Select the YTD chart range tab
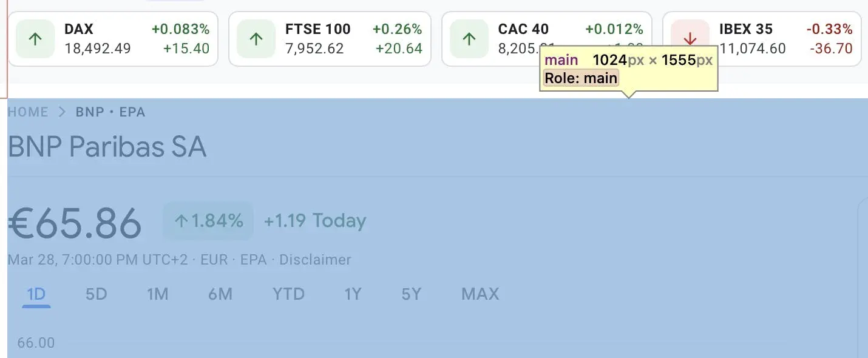Viewport: 868px width, 358px height. point(288,294)
